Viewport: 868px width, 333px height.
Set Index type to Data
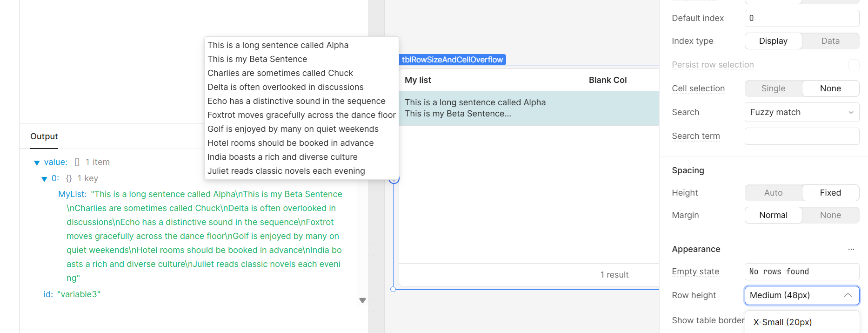point(830,41)
